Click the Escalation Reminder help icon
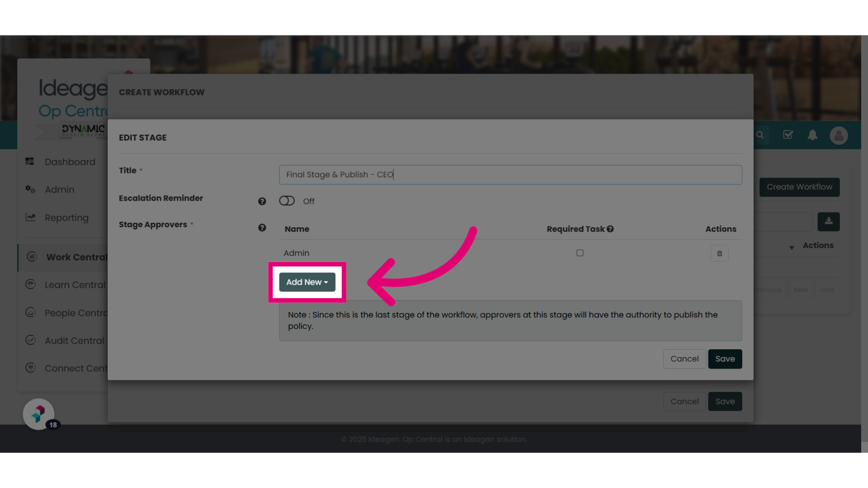868x488 pixels. (x=262, y=202)
